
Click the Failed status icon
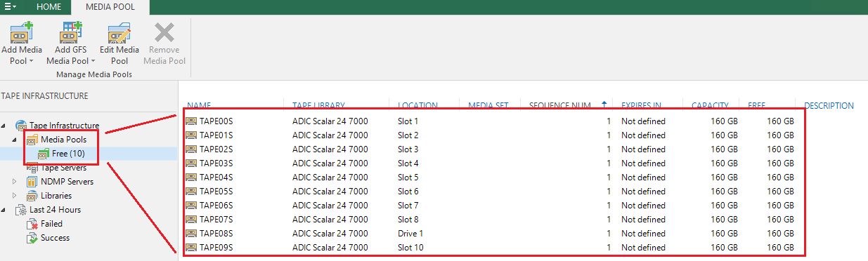(x=32, y=224)
